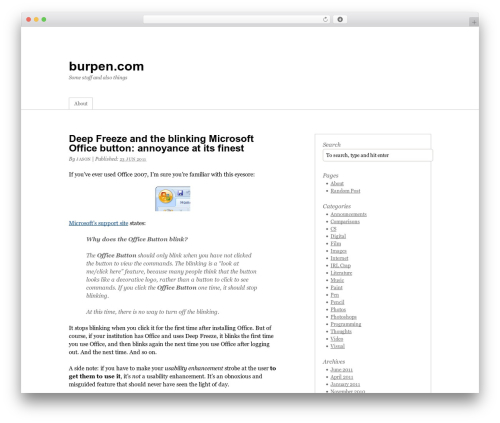Image resolution: width=500 pixels, height=423 pixels.
Task: Click the 'Some stuff and also things' tagline
Action: coord(98,77)
